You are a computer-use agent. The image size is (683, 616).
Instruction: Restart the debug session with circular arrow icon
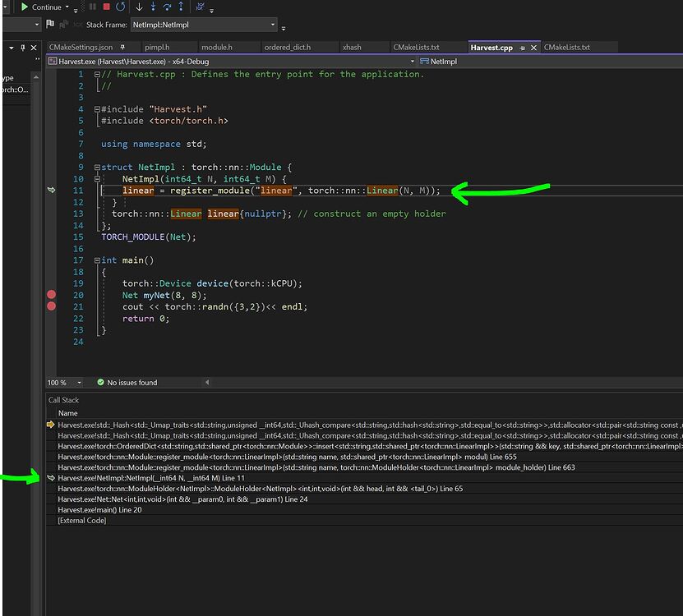point(121,7)
